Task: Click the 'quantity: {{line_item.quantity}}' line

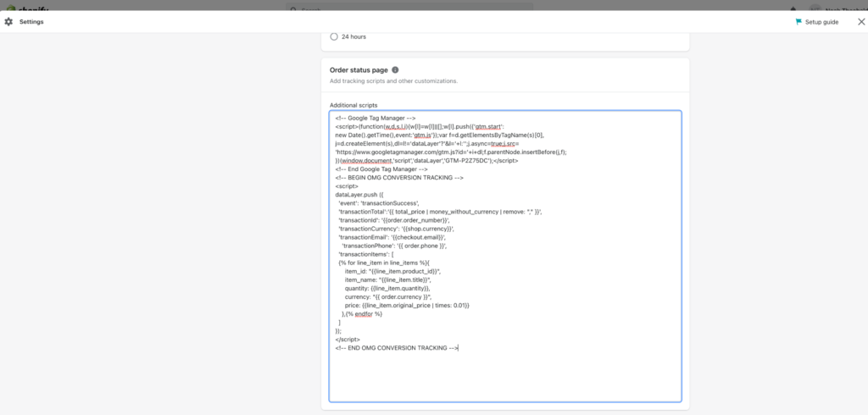Action: pyautogui.click(x=387, y=288)
